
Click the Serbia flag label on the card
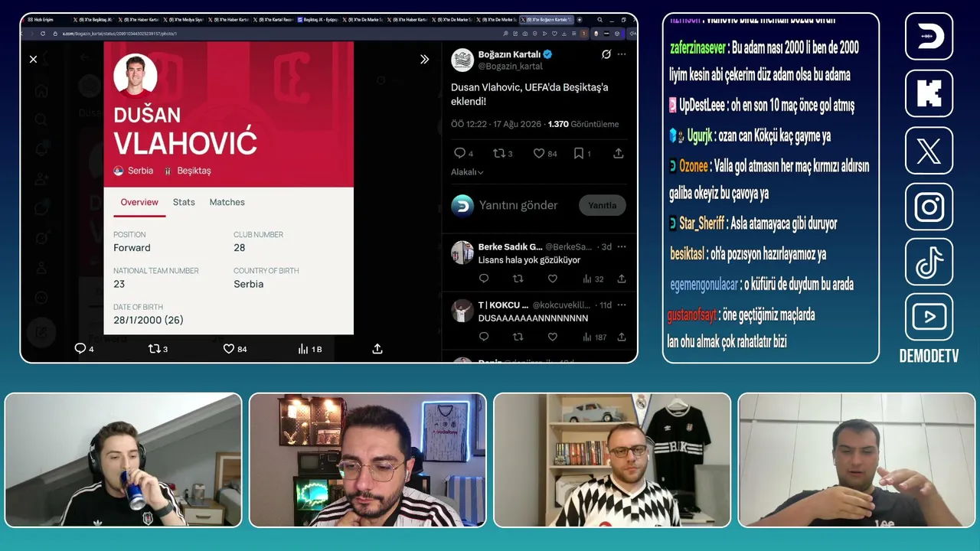click(133, 171)
